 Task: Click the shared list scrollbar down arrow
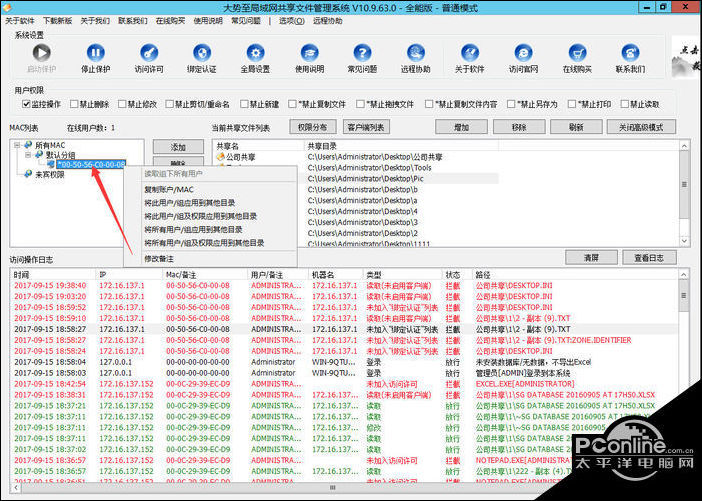(x=685, y=241)
